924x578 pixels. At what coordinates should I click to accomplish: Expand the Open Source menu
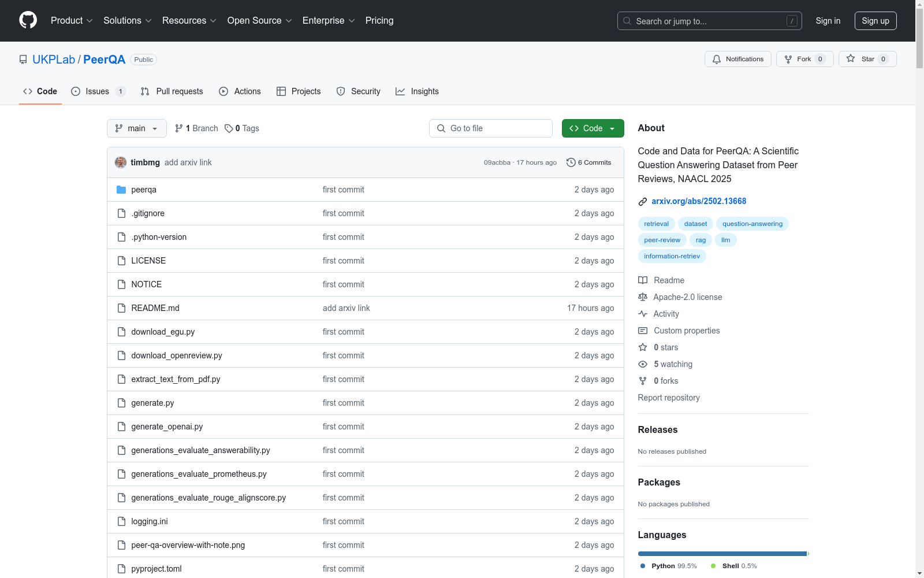click(x=260, y=21)
